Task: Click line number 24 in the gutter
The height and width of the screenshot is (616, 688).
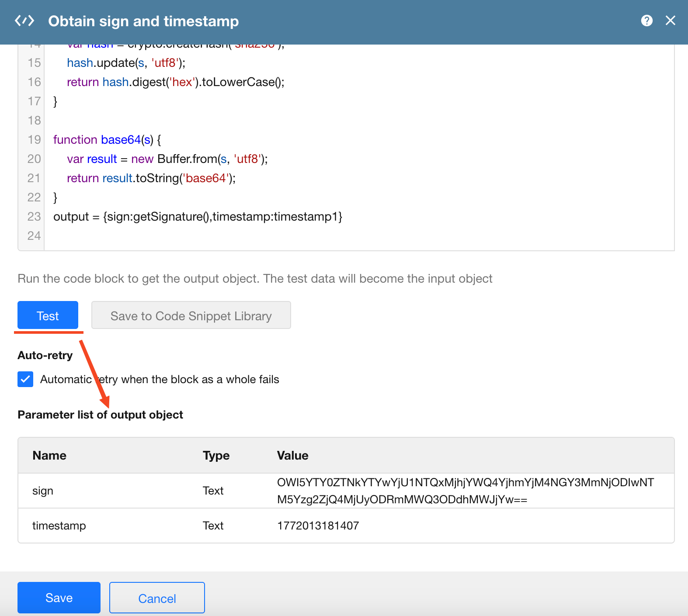Action: (34, 236)
